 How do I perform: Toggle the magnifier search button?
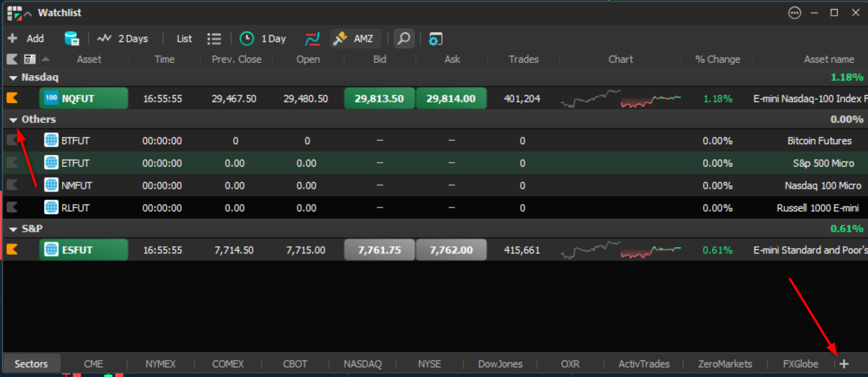[404, 39]
